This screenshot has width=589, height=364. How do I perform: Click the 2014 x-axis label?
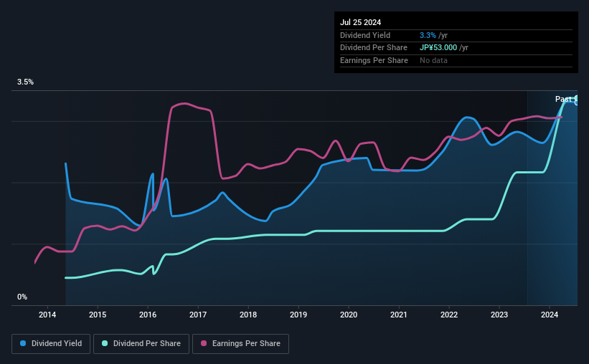47,315
